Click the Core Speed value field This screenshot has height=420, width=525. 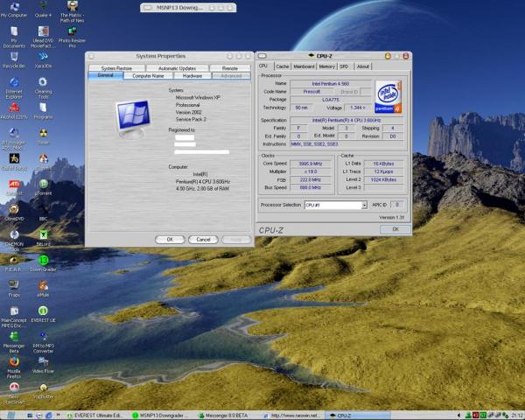[311, 164]
